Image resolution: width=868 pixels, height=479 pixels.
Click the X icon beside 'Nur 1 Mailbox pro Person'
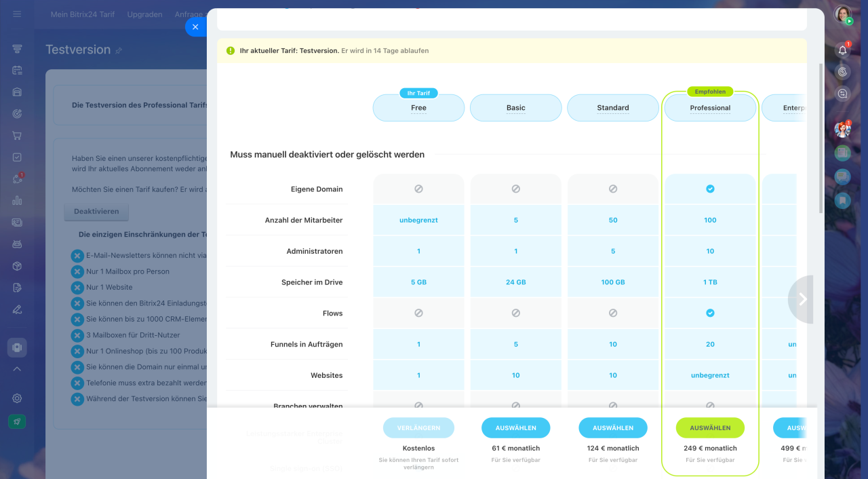coord(77,271)
